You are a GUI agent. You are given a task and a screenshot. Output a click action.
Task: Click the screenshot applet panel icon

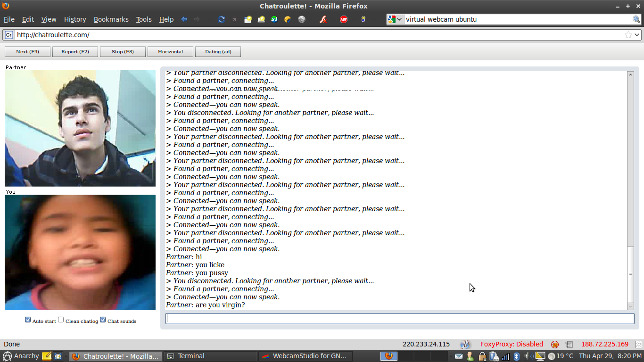58,356
